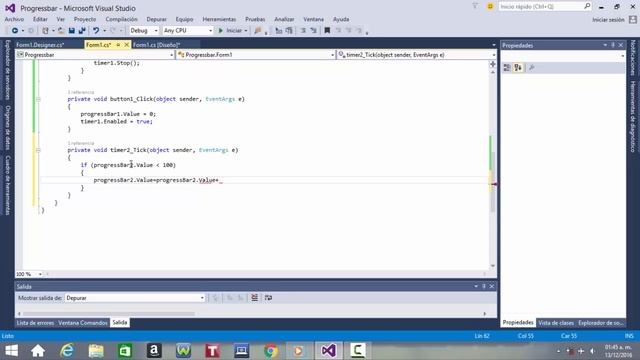Open the Iniciar button dropdown arrow
Viewport: 640px width, 360px height.
246,31
